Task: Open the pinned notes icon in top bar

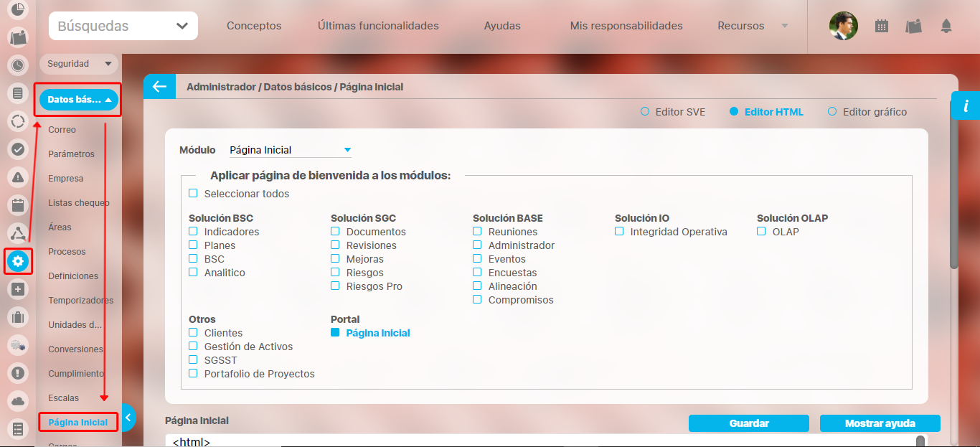Action: 913,27
